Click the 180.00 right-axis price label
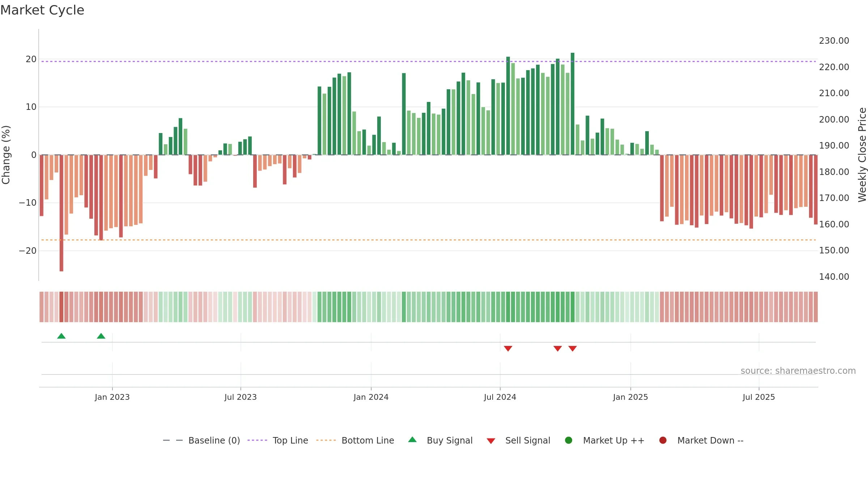Image resolution: width=868 pixels, height=488 pixels. pos(834,172)
